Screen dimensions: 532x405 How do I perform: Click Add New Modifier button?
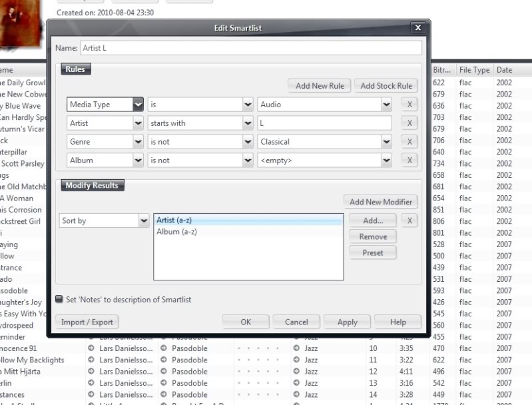380,202
